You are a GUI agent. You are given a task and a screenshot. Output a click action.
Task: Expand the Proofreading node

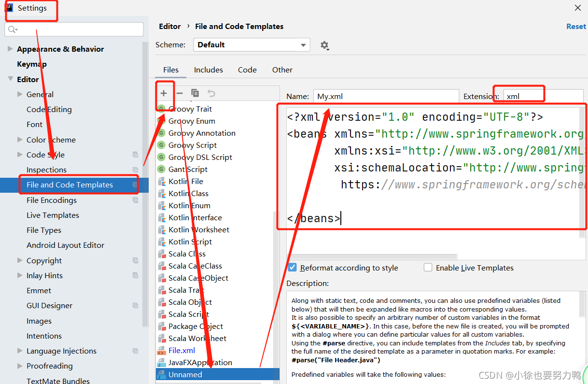[20, 366]
